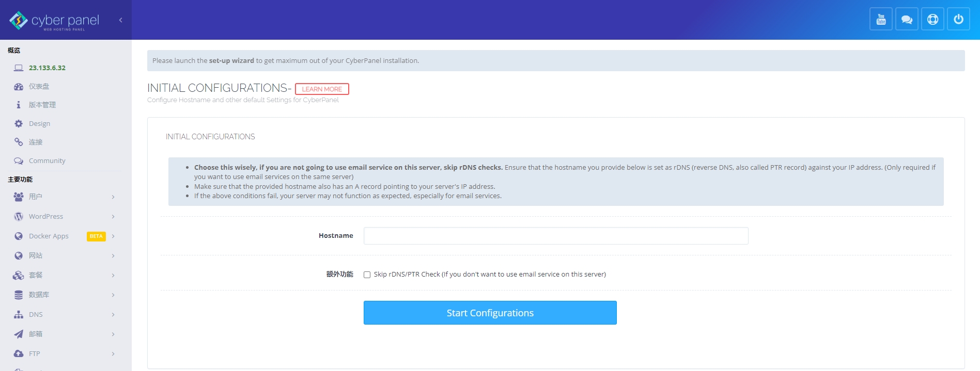Click the sitemap icon beside DNS
This screenshot has height=371, width=980.
(x=19, y=315)
